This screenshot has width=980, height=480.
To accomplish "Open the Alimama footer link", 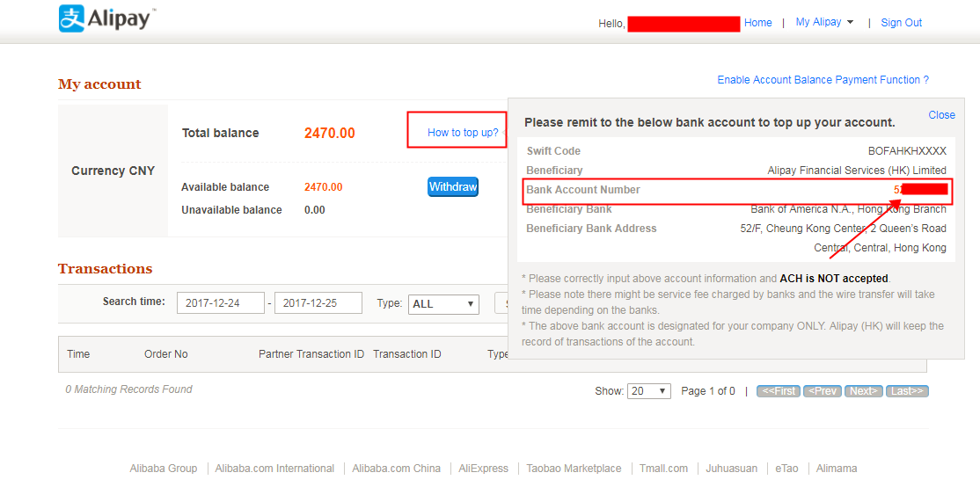I will point(837,469).
